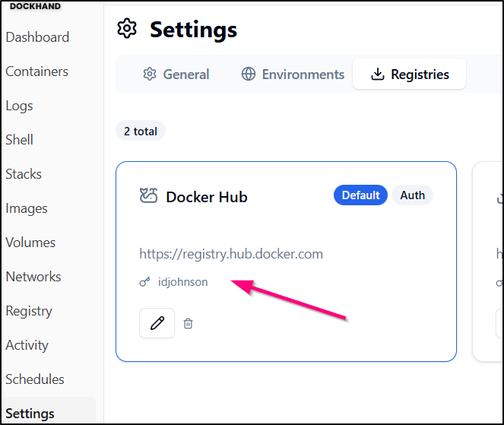The height and width of the screenshot is (425, 504).
Task: Click the registry.hub.docker.com URL
Action: 231,254
